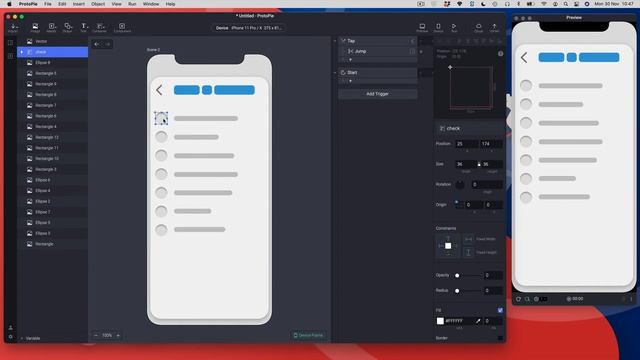Click the back chevron in Preview window
The width and height of the screenshot is (640, 360).
click(x=524, y=58)
